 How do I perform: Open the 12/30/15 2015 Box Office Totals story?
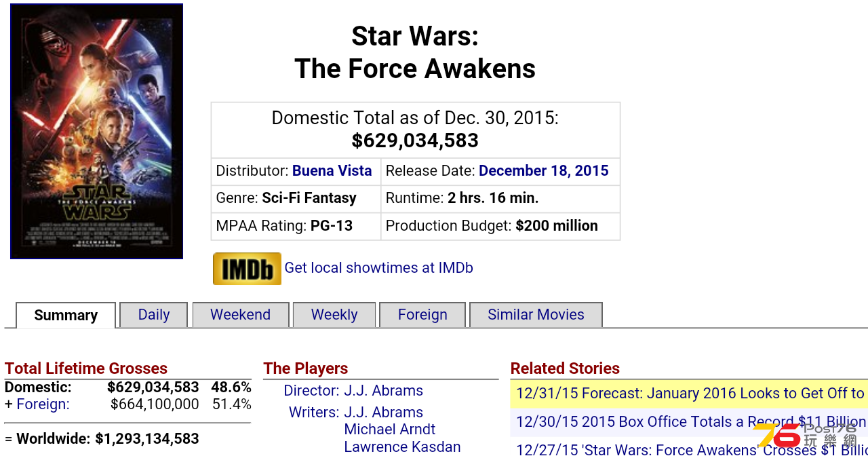pos(691,422)
